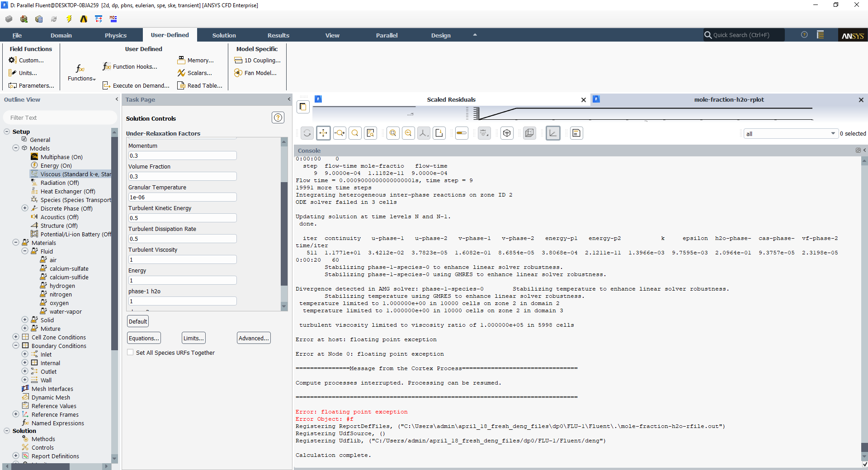Viewport: 868px width, 470px height.
Task: Switch to the Physics ribbon tab
Action: tap(116, 35)
